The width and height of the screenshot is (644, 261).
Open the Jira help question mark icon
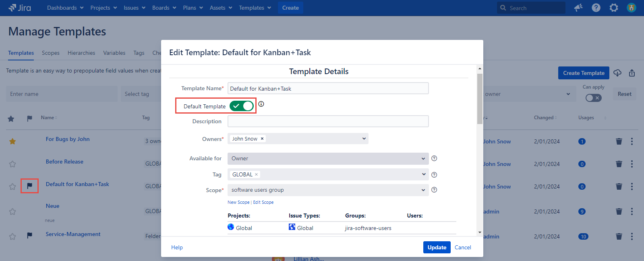[x=596, y=8]
